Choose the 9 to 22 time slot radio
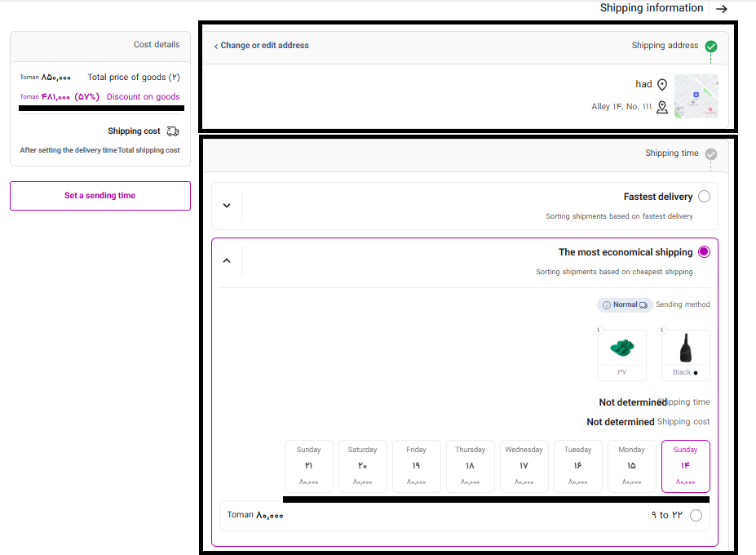Image resolution: width=756 pixels, height=555 pixels. 696,515
